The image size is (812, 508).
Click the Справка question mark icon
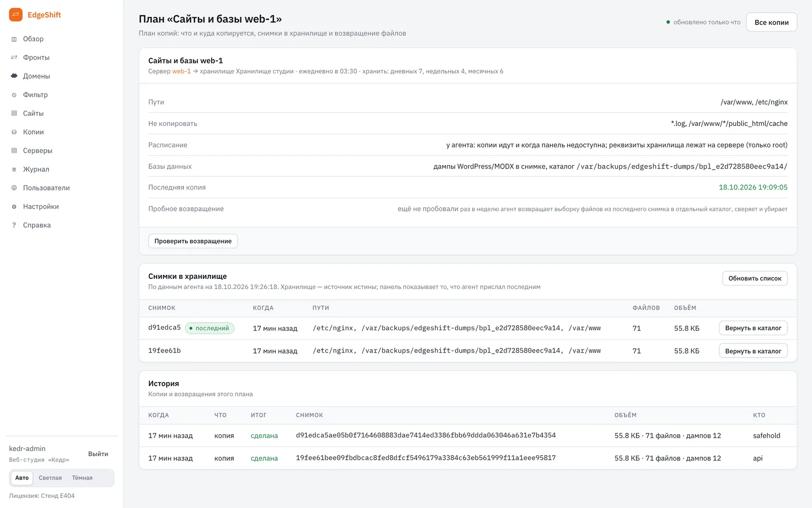[14, 225]
